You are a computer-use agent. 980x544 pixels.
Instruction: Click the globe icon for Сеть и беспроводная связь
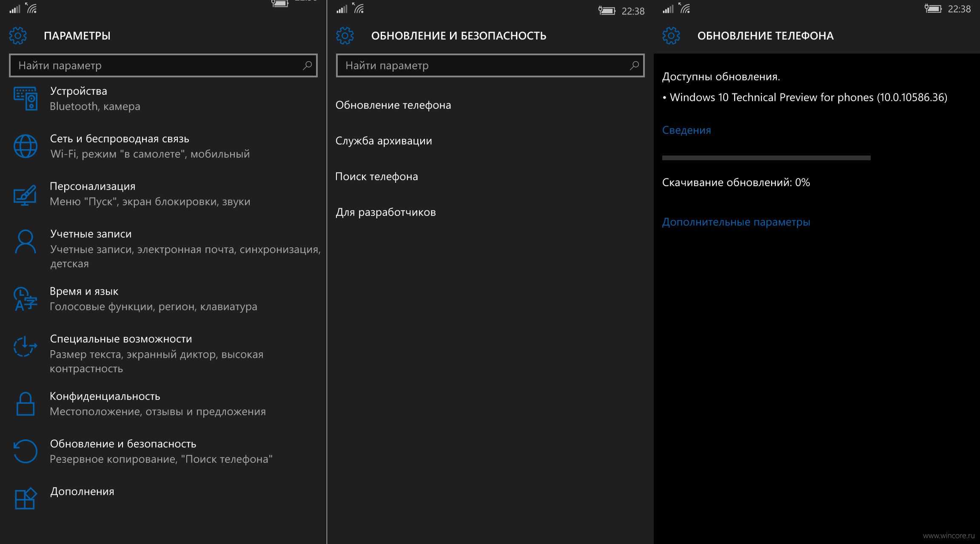click(x=26, y=146)
